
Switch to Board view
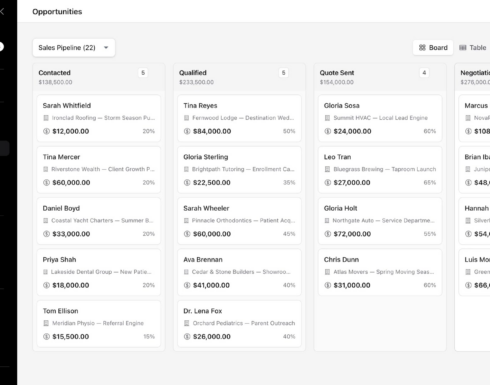click(x=433, y=48)
